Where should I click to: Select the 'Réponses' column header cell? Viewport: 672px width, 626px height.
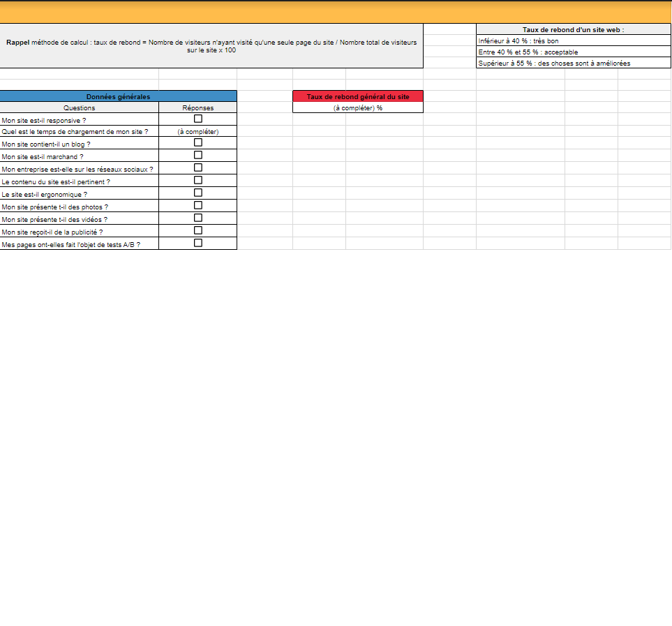pos(198,107)
